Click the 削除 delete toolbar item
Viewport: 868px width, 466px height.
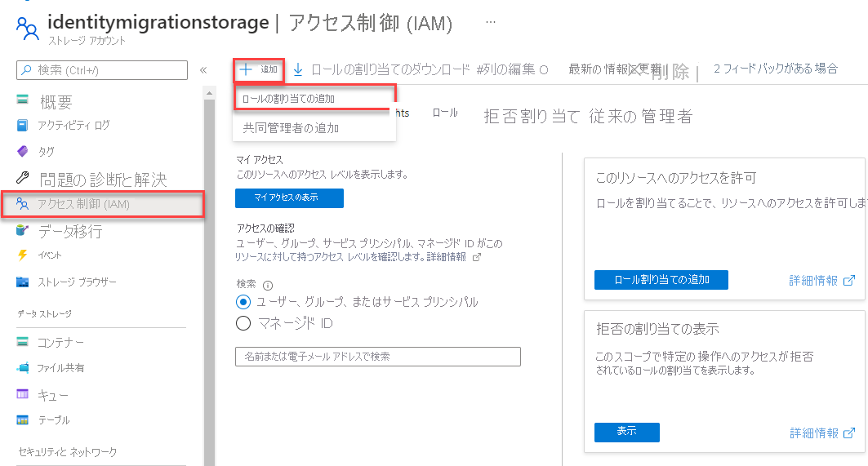click(x=670, y=71)
